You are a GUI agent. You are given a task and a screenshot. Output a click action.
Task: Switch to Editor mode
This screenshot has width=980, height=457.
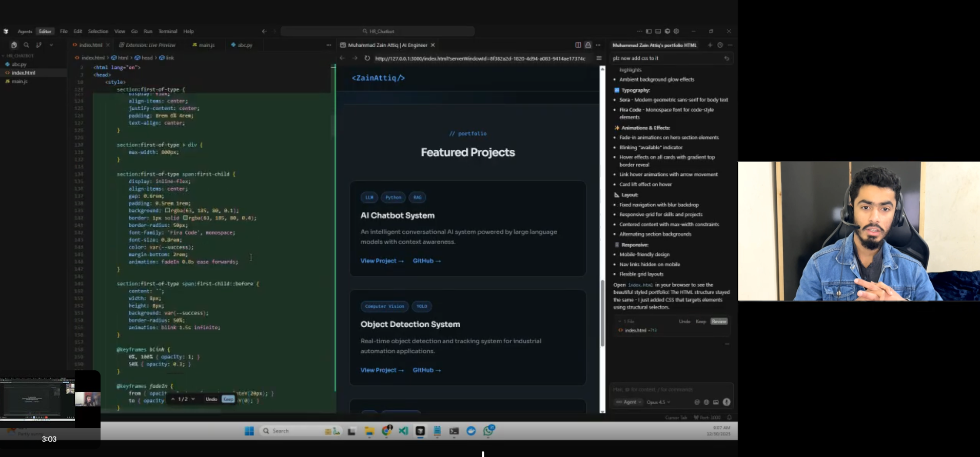coord(45,31)
